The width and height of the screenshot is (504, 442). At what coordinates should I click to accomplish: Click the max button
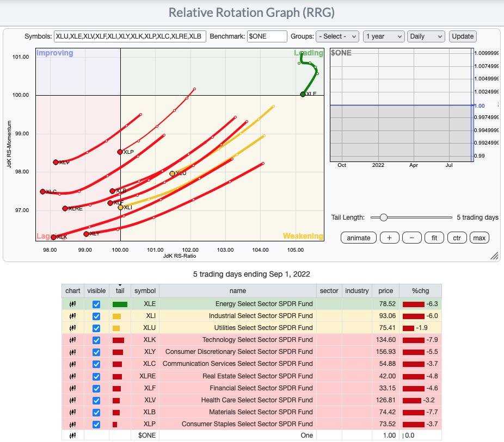(480, 238)
